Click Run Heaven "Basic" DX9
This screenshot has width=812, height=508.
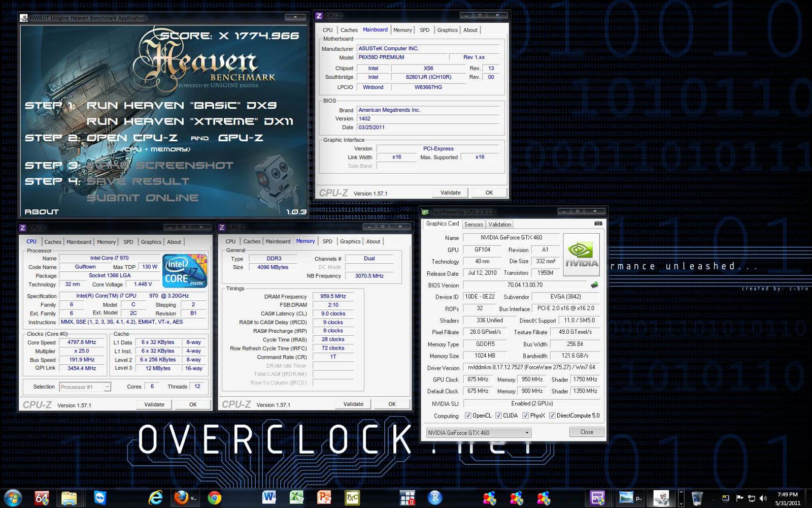click(x=182, y=105)
